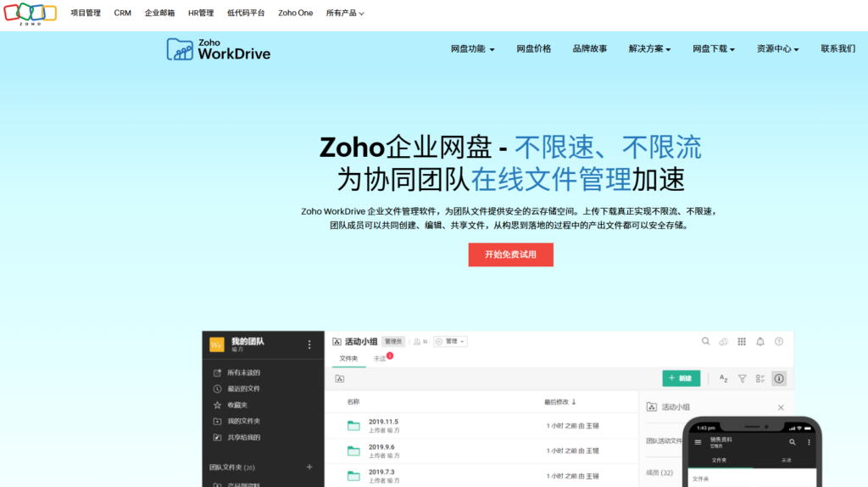Screen dimensions: 868x487
Task: Click the 2019.9.6 folder name
Action: (x=381, y=447)
